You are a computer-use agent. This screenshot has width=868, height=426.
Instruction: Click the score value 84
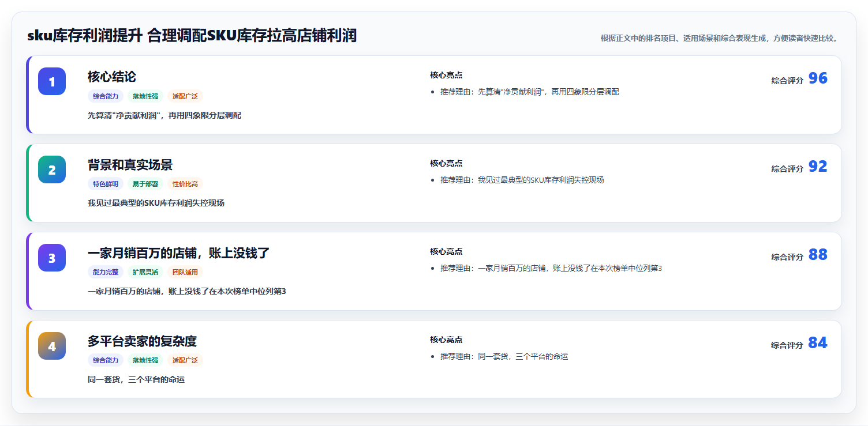point(818,343)
